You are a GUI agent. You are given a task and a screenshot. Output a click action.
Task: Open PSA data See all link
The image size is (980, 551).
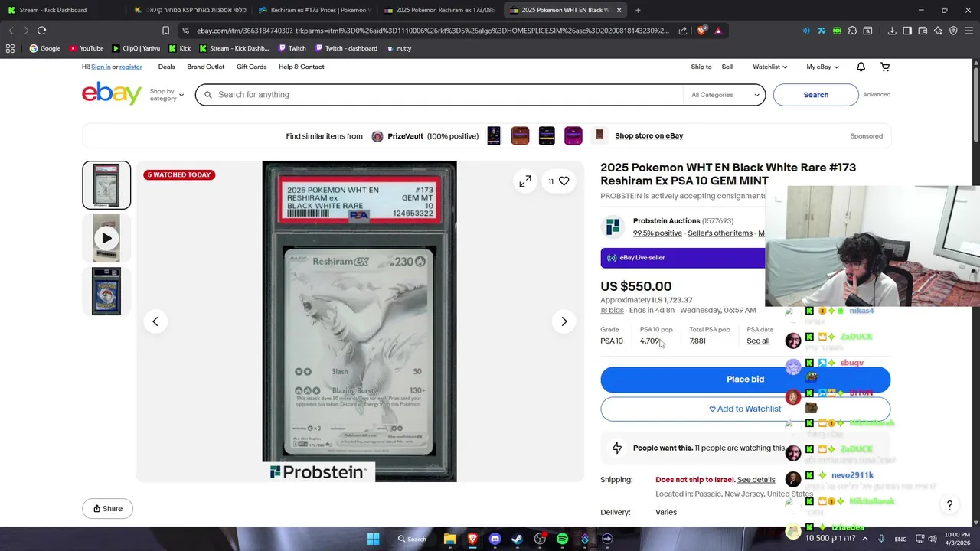(x=758, y=341)
